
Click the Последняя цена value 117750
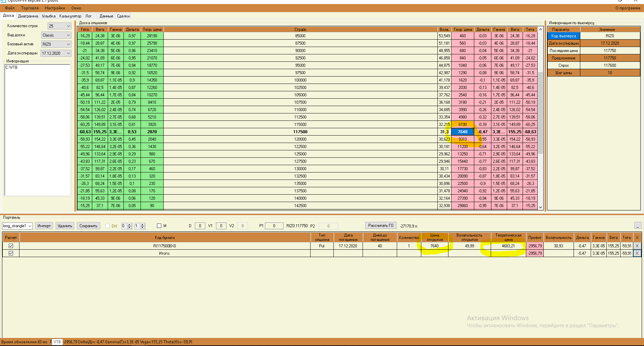(x=610, y=51)
